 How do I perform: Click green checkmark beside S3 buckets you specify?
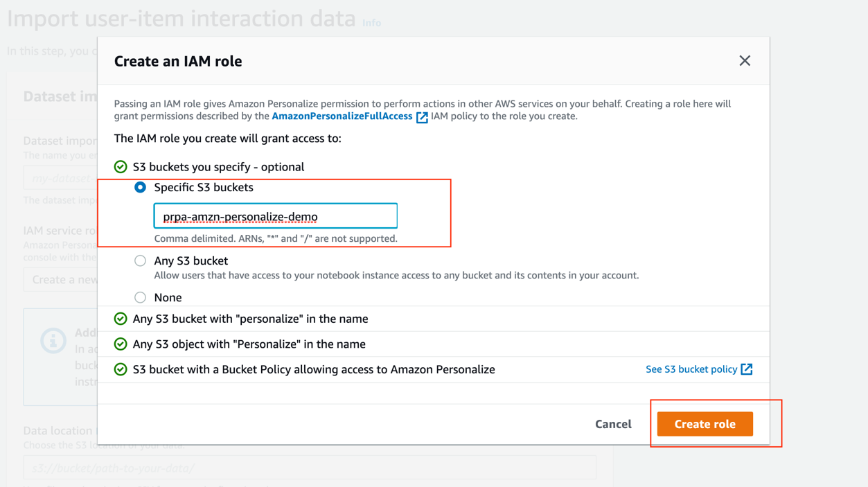click(121, 167)
